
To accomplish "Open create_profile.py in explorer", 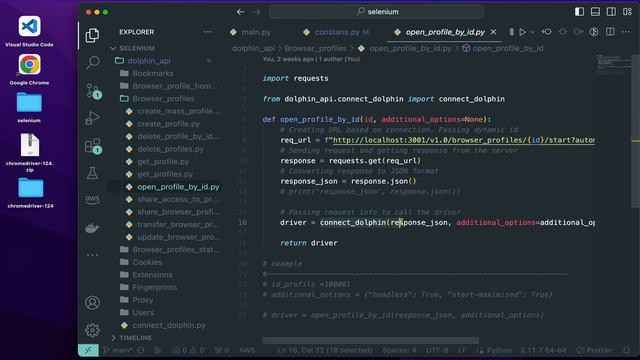I will pos(169,124).
